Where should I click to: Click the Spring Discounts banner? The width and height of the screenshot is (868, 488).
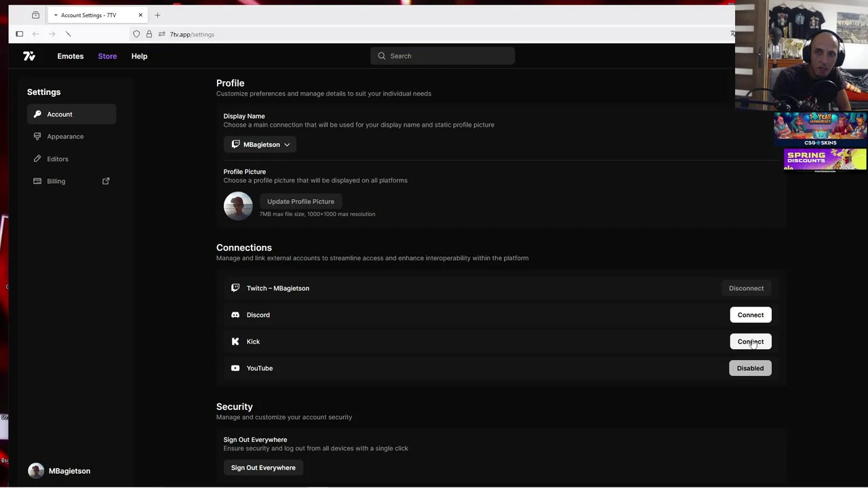pyautogui.click(x=825, y=160)
